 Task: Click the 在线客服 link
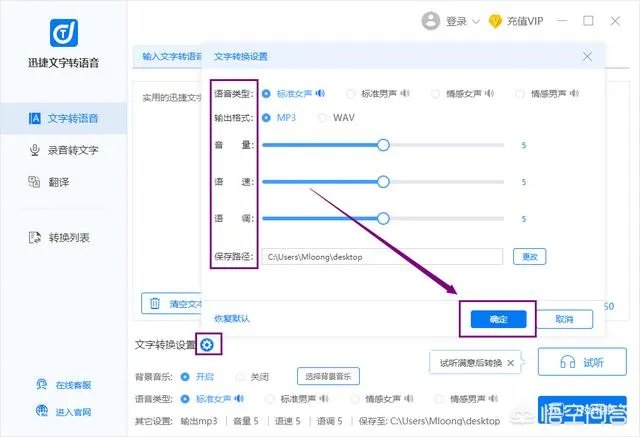point(63,385)
